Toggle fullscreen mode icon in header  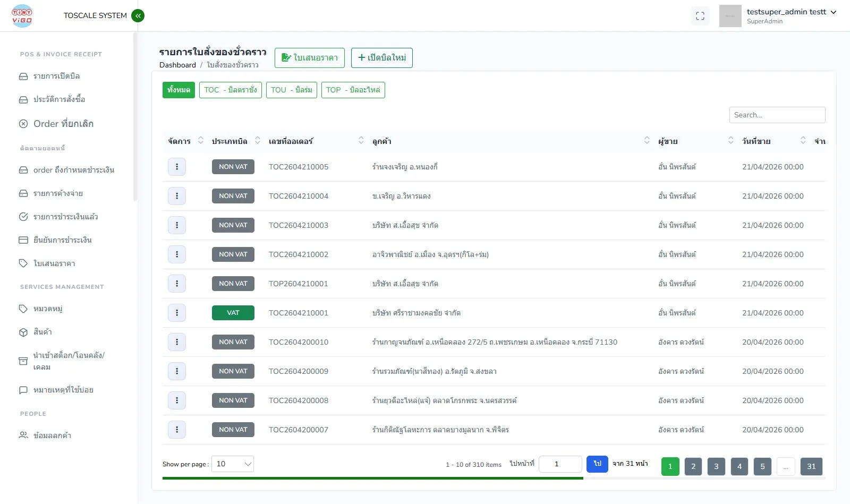pyautogui.click(x=700, y=16)
